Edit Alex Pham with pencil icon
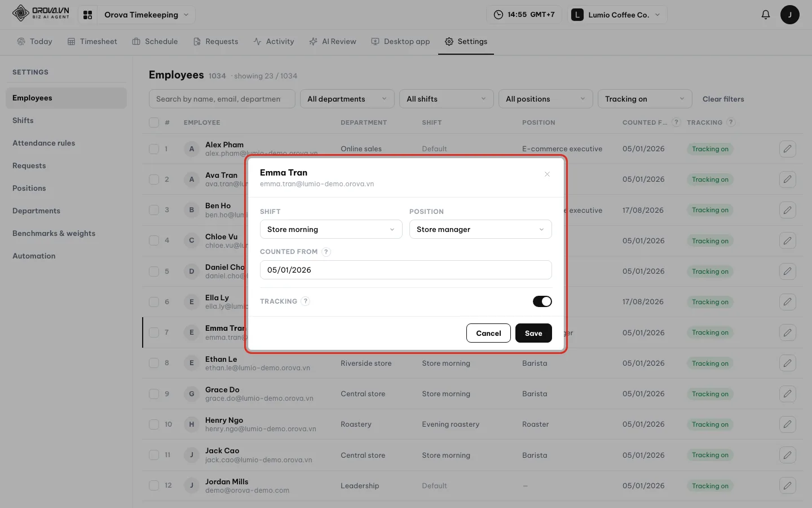The image size is (812, 508). tap(787, 149)
